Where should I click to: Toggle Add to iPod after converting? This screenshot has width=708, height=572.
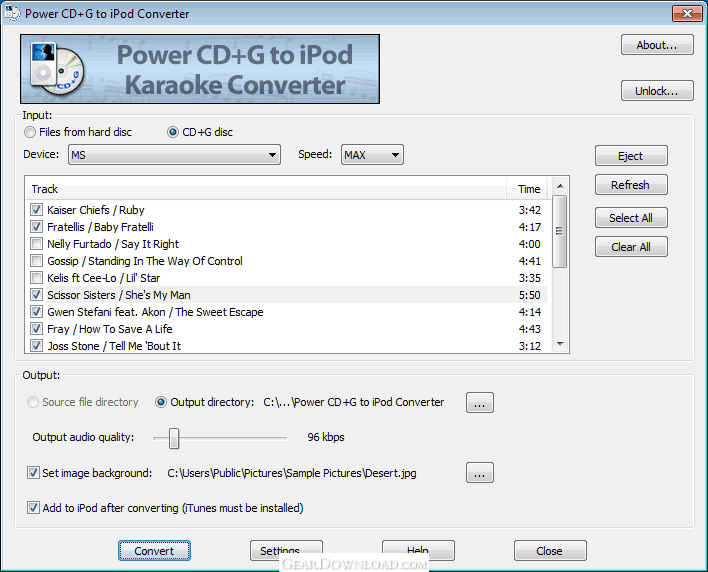pyautogui.click(x=33, y=508)
